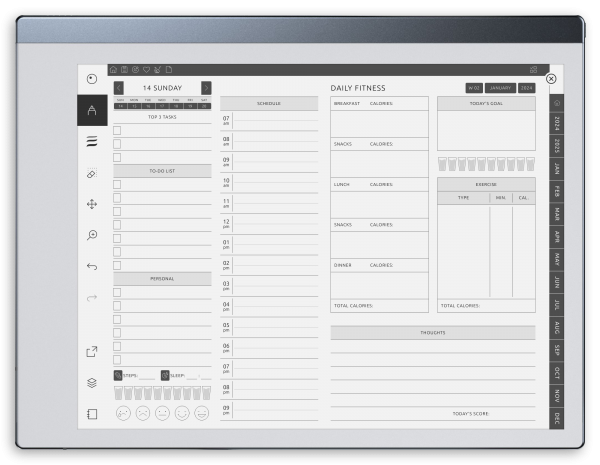The height and width of the screenshot is (465, 600).
Task: Tap the first Thoughts writing line
Action: (433, 346)
